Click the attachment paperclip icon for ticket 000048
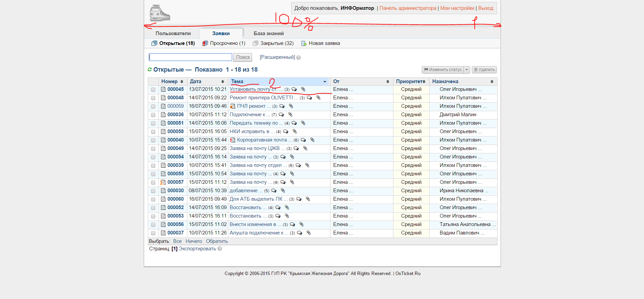This screenshot has width=644, height=299. [x=318, y=98]
